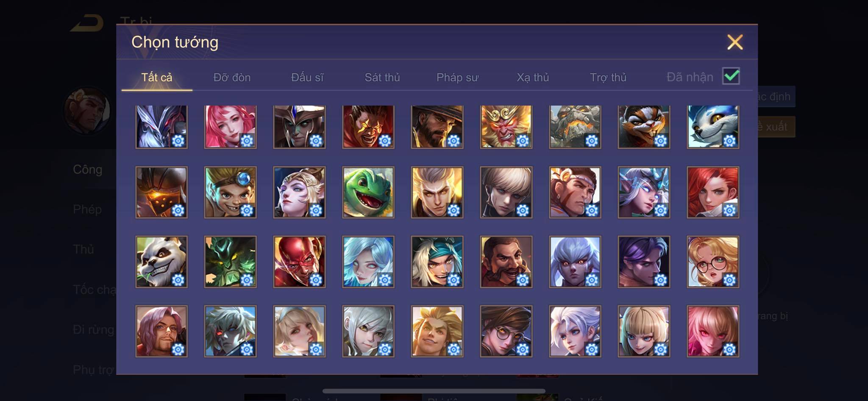The width and height of the screenshot is (868, 401).
Task: Select the mustached man hero portrait
Action: [506, 262]
